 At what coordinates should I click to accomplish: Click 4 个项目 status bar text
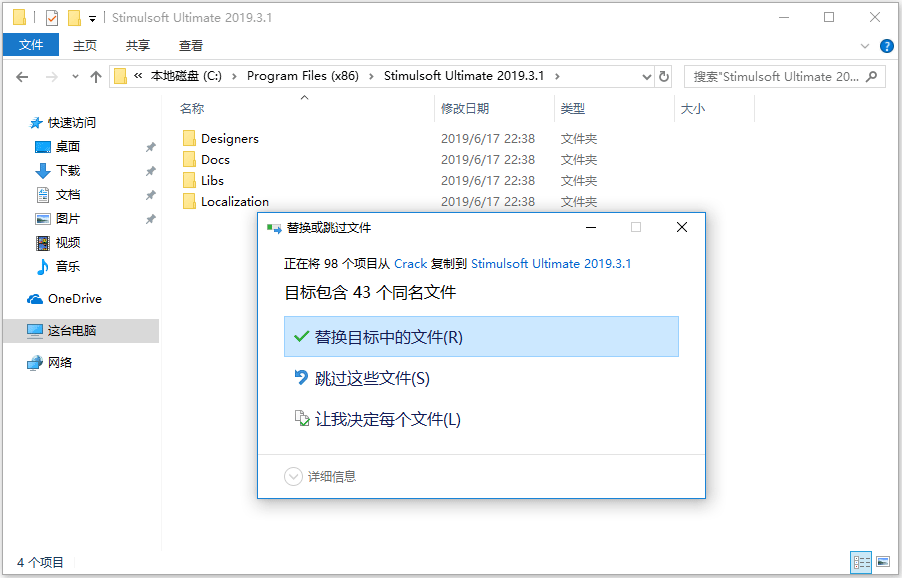coord(40,562)
